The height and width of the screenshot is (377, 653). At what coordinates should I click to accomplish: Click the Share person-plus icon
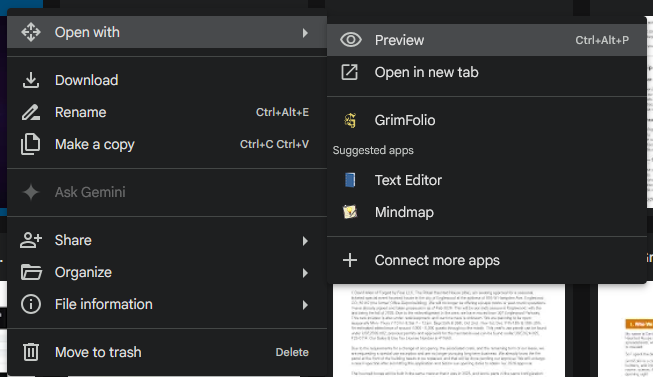31,240
